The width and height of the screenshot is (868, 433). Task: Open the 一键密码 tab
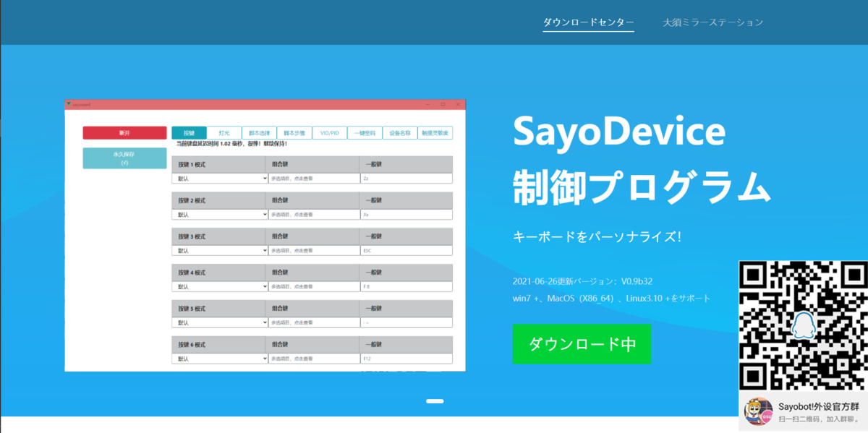tap(365, 133)
